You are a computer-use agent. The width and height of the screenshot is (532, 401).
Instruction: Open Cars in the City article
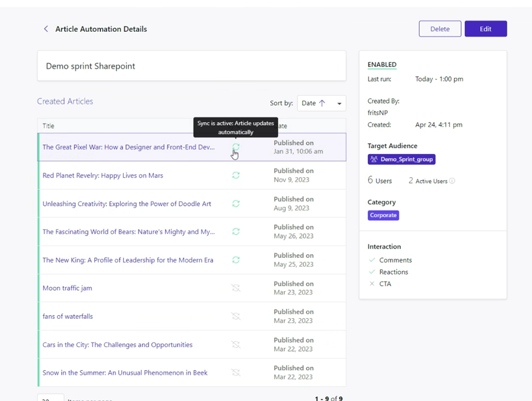[118, 345]
